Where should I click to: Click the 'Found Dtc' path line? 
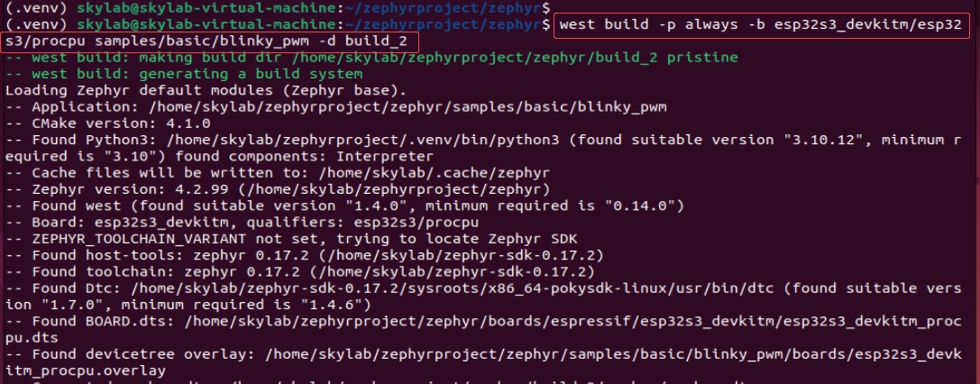[x=483, y=288]
